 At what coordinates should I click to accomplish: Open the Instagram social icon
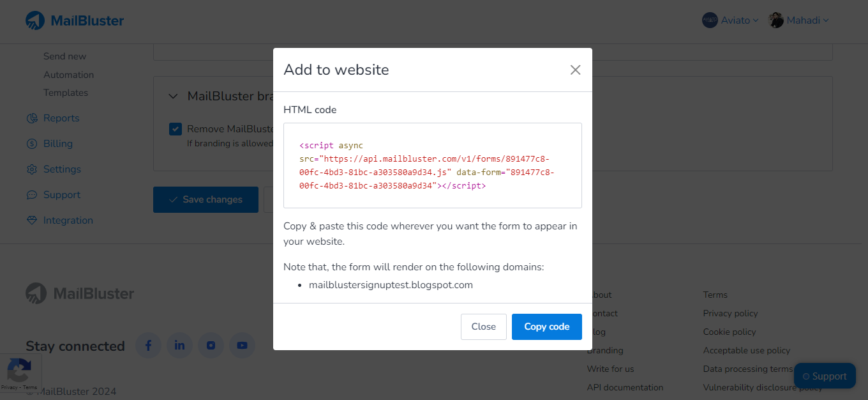point(211,345)
